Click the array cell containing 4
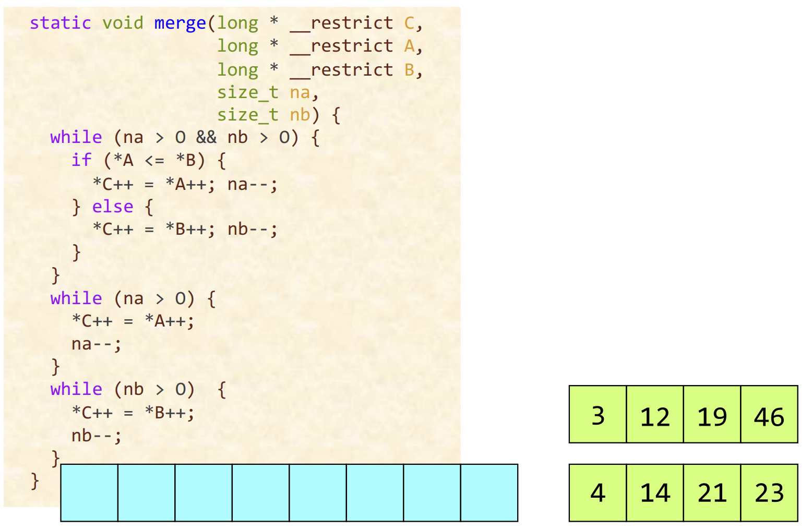 598,492
